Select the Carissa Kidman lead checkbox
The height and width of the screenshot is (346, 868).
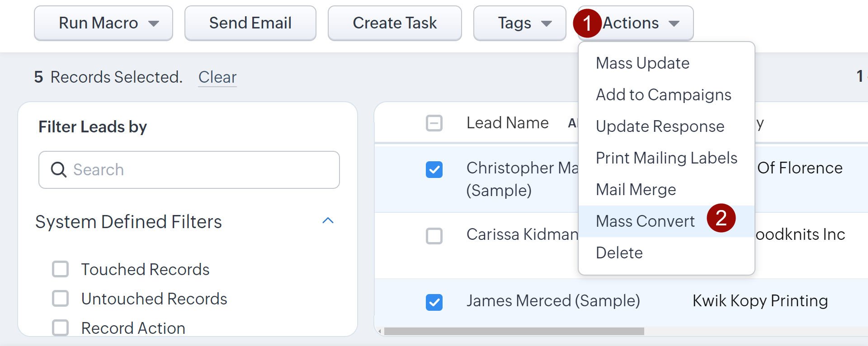[434, 236]
